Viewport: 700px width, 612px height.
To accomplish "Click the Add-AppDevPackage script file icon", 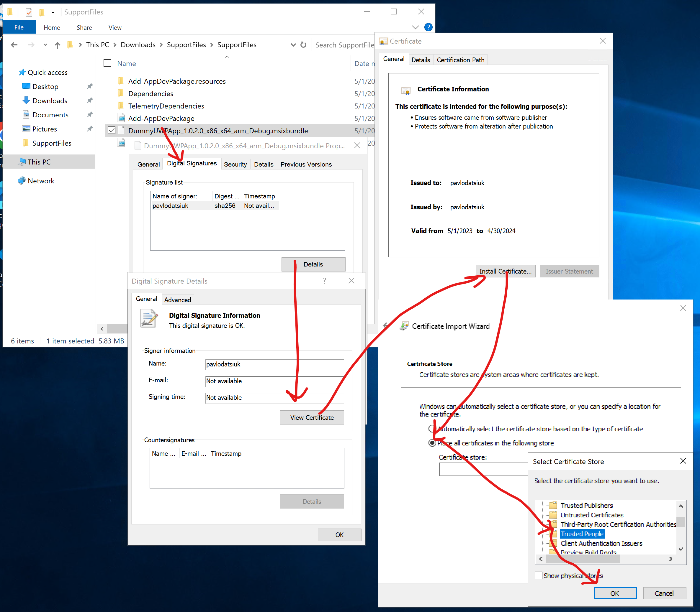I will pyautogui.click(x=121, y=119).
